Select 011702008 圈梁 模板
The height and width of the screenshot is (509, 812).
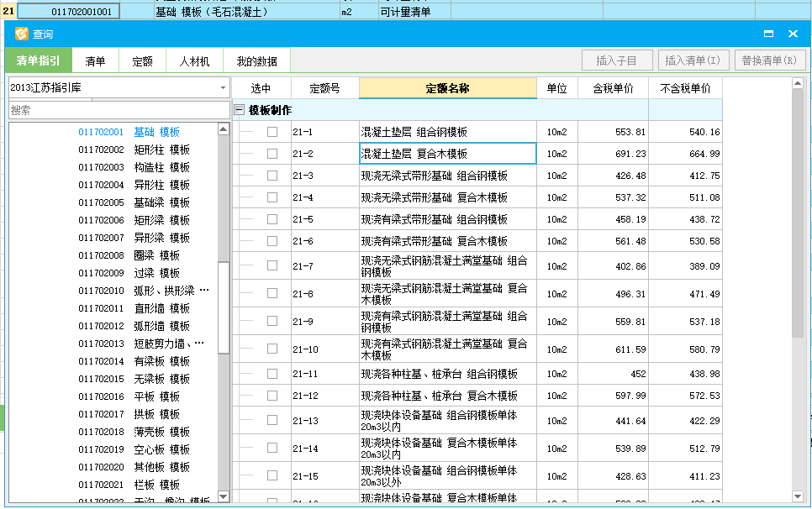pyautogui.click(x=129, y=255)
